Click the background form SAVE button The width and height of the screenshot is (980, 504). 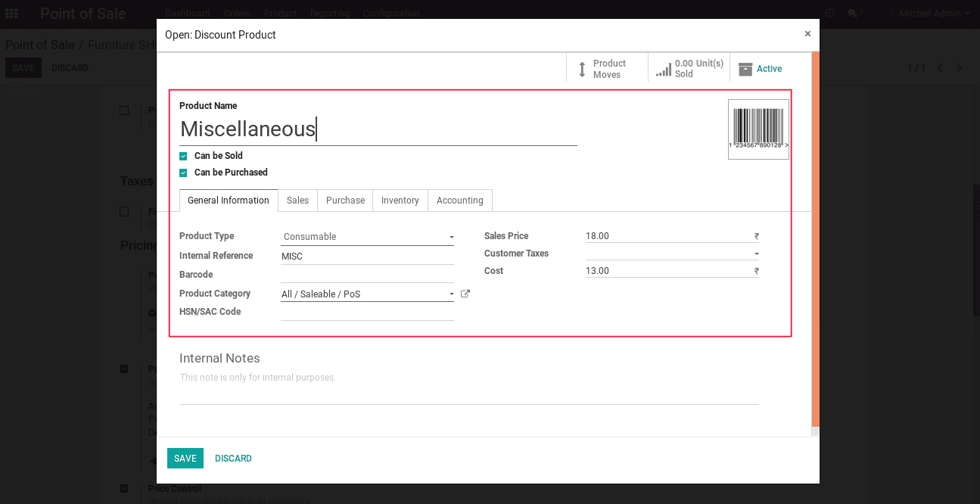[23, 68]
